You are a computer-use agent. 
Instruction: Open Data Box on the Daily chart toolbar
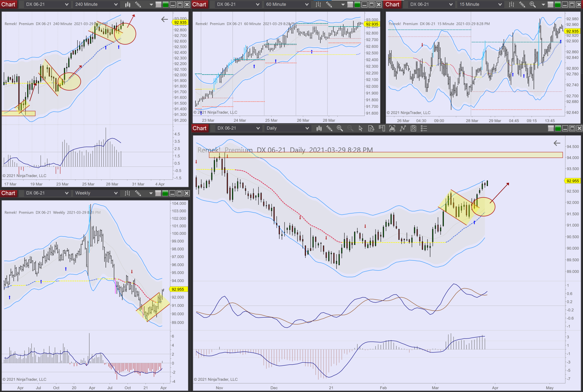point(371,128)
